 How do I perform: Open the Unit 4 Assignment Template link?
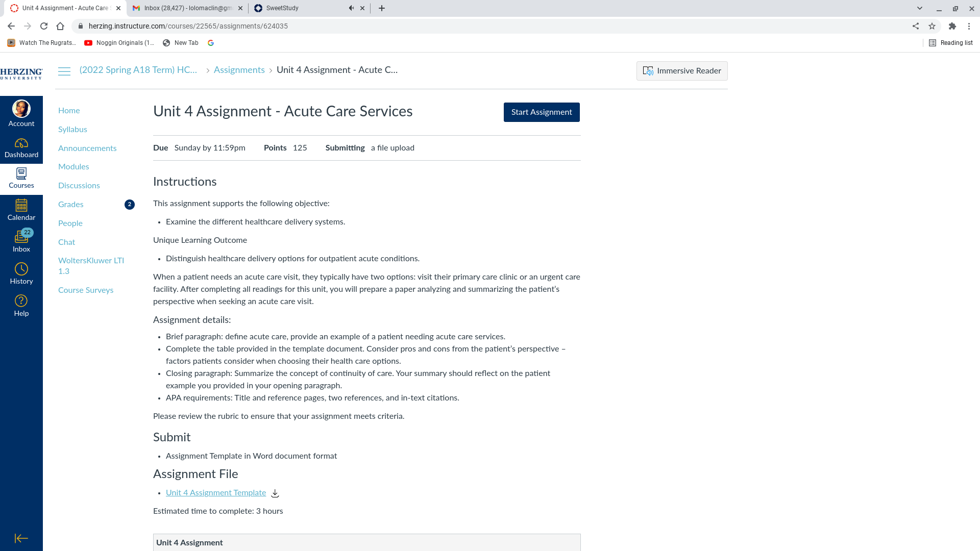[216, 493]
